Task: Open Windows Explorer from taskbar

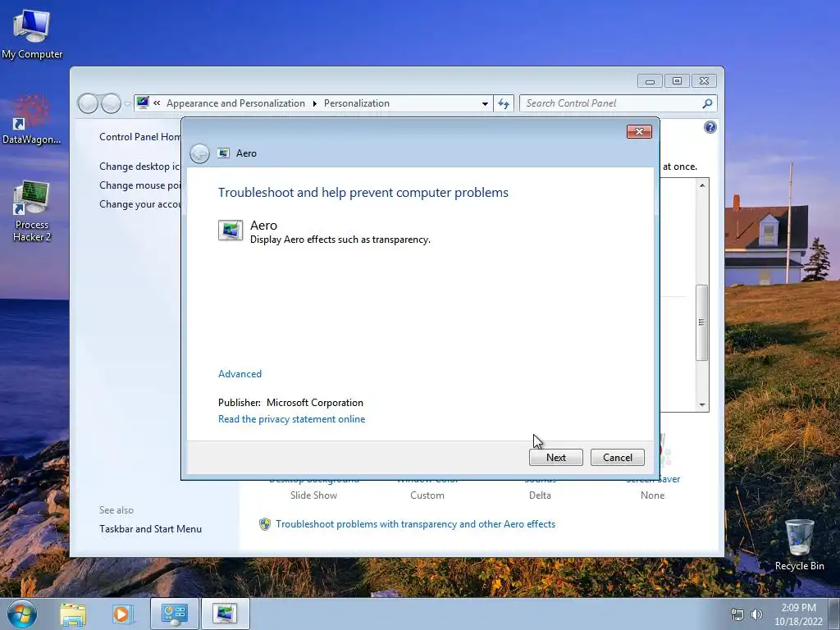Action: point(73,614)
